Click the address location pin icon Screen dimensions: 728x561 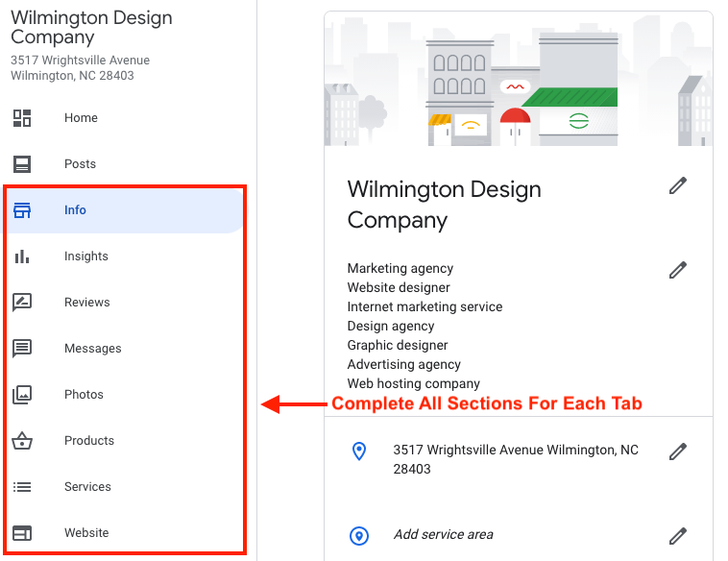359,451
